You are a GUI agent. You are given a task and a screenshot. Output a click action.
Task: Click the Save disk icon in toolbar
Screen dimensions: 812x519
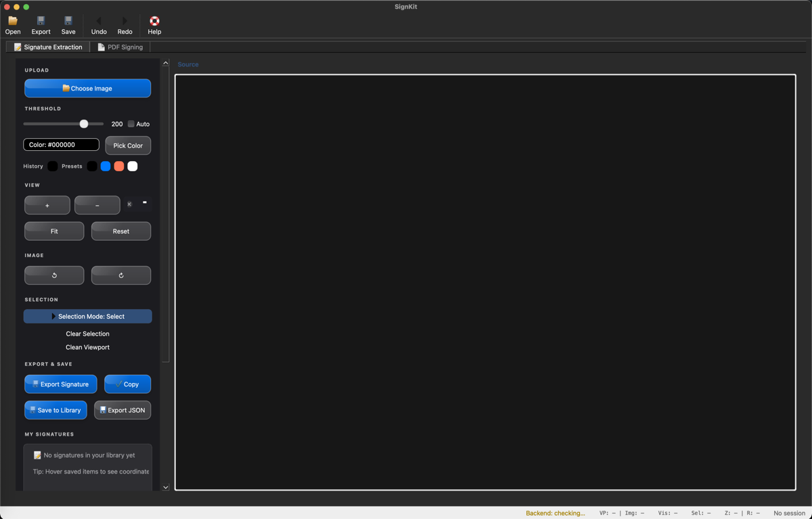pos(68,22)
